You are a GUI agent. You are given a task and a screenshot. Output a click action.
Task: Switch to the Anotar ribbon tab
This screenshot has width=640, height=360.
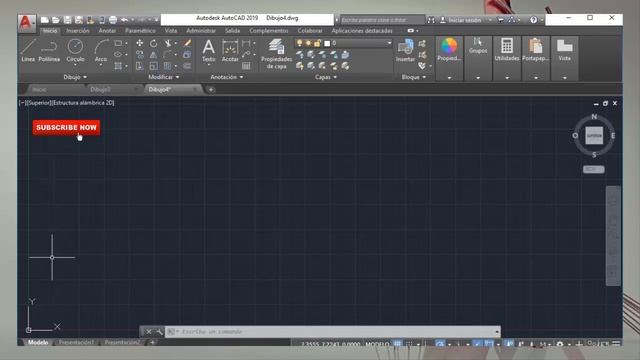[107, 31]
